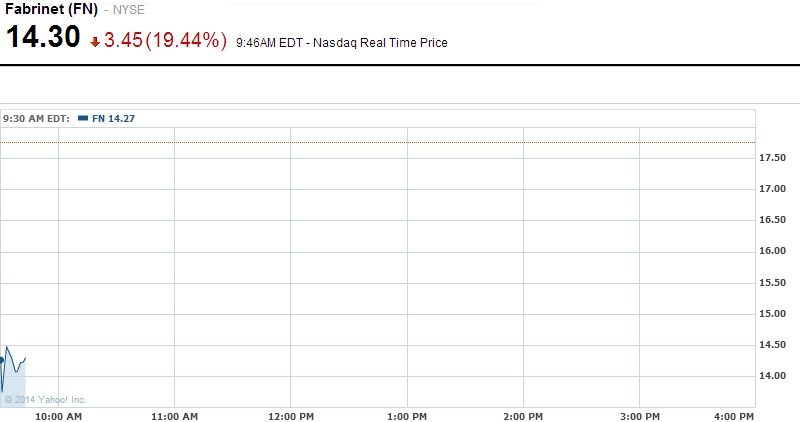Click the 9:30 AM EDT legend timestamp

pyautogui.click(x=36, y=118)
